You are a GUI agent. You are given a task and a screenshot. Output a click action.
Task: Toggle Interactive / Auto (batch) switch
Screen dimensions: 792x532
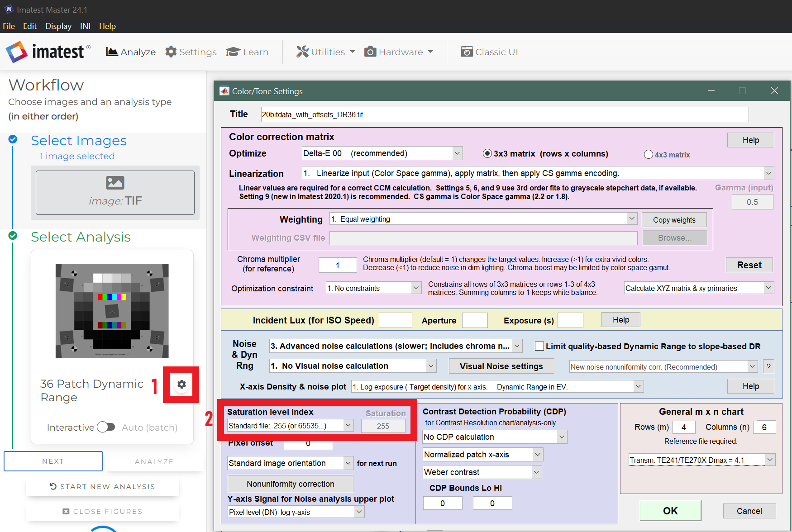[x=106, y=427]
